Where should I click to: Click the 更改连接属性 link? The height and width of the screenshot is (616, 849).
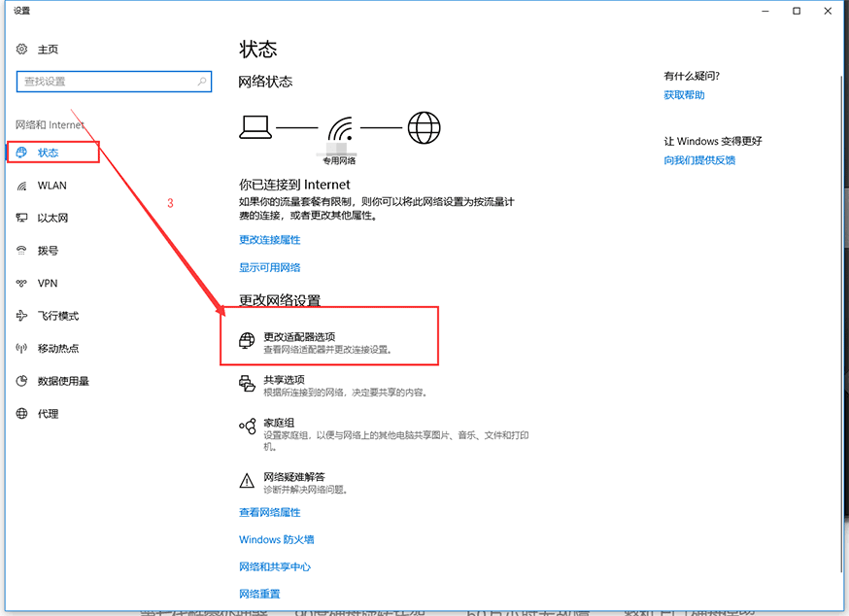[x=269, y=239]
